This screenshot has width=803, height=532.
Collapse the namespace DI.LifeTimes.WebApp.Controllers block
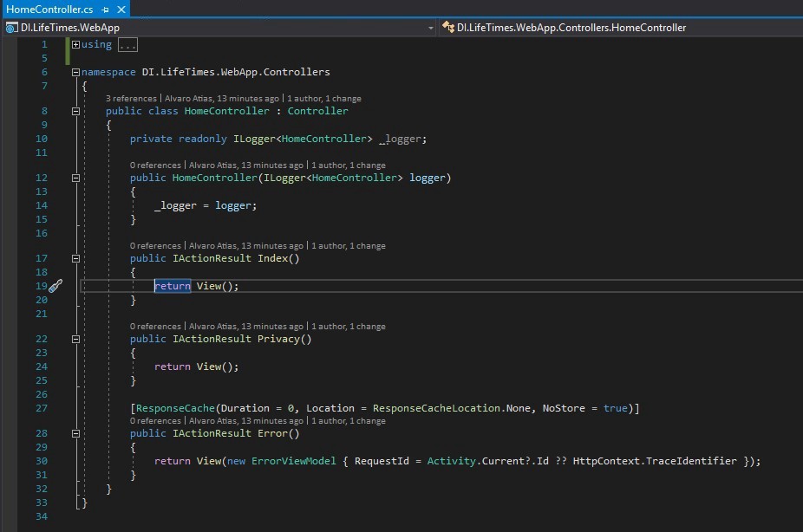click(76, 73)
